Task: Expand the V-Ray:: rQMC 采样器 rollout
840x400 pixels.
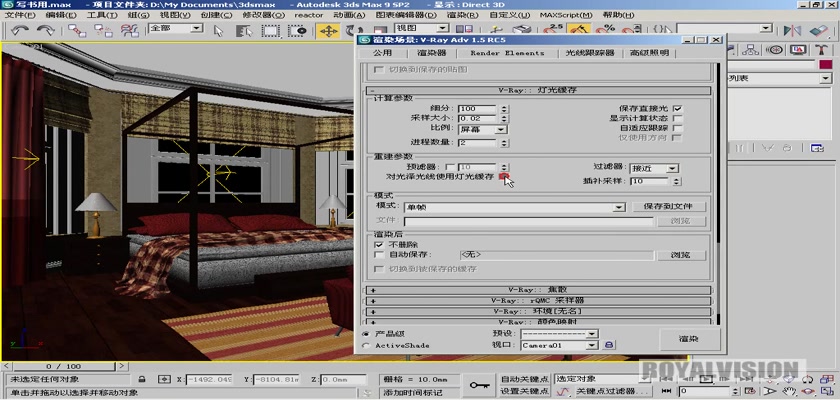Action: pyautogui.click(x=539, y=300)
